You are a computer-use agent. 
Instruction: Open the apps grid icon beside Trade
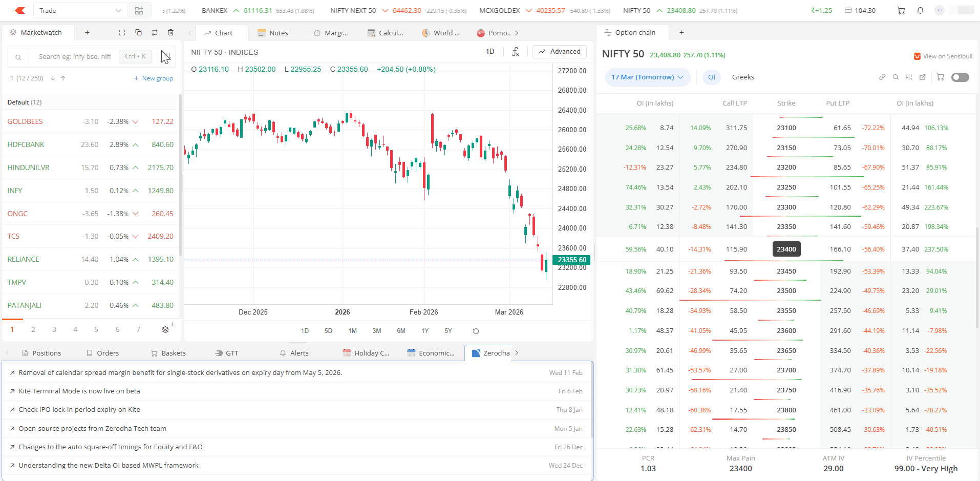coord(139,10)
